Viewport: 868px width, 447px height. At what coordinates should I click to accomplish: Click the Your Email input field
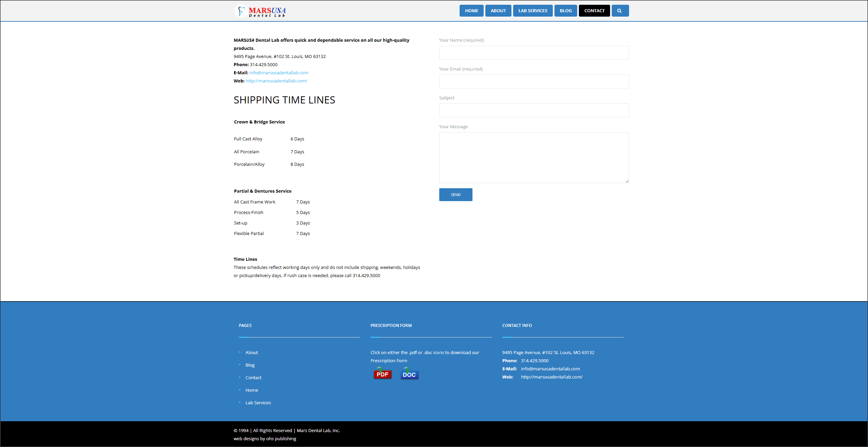coord(534,82)
